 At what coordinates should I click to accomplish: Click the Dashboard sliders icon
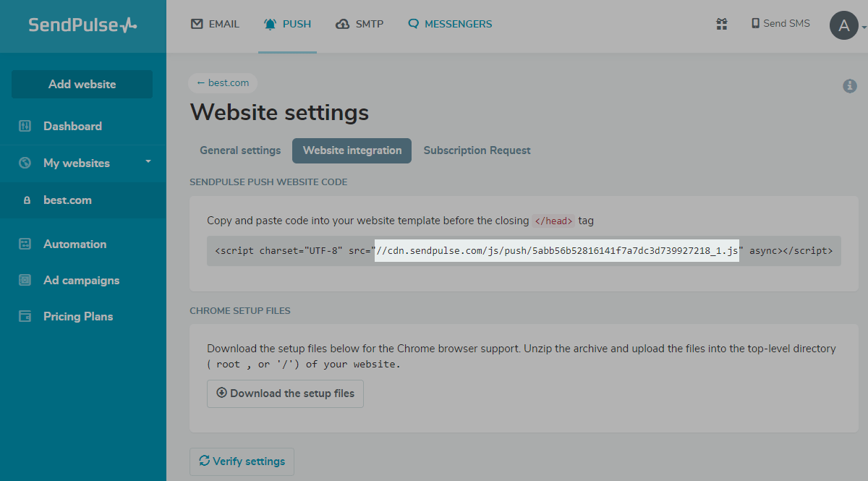coord(25,126)
